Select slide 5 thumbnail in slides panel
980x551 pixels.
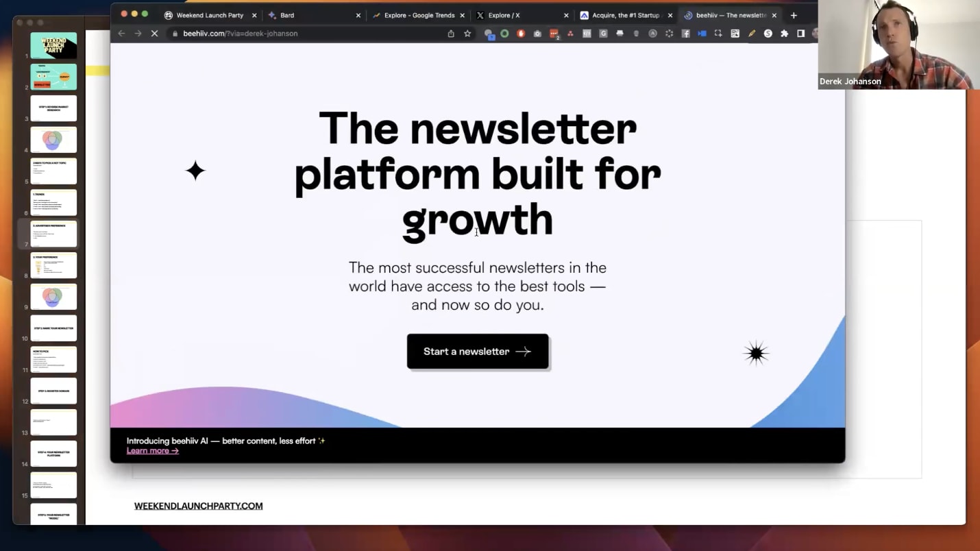click(x=53, y=171)
